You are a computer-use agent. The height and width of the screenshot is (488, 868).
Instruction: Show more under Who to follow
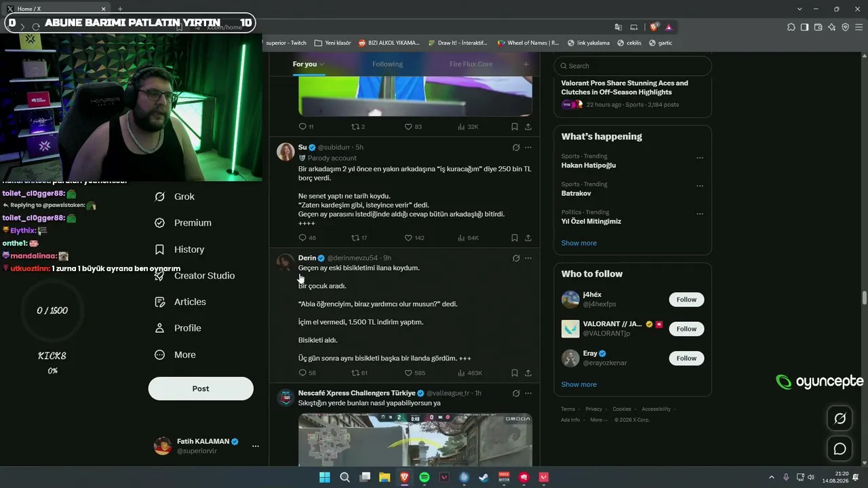tap(579, 384)
